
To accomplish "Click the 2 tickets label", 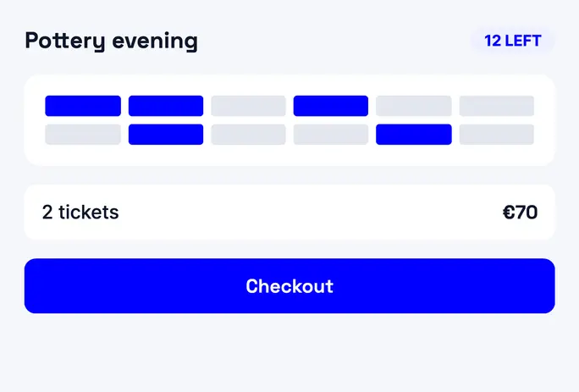I will tap(80, 212).
